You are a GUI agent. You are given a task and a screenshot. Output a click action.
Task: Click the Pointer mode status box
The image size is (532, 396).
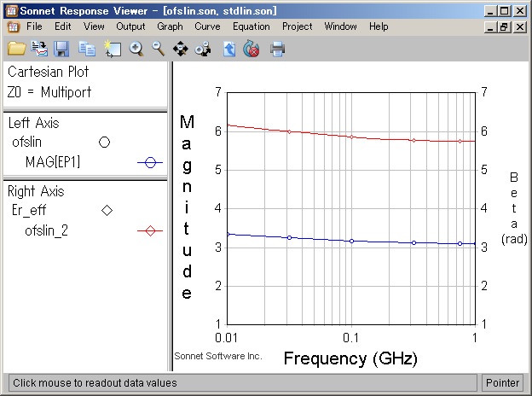(502, 382)
